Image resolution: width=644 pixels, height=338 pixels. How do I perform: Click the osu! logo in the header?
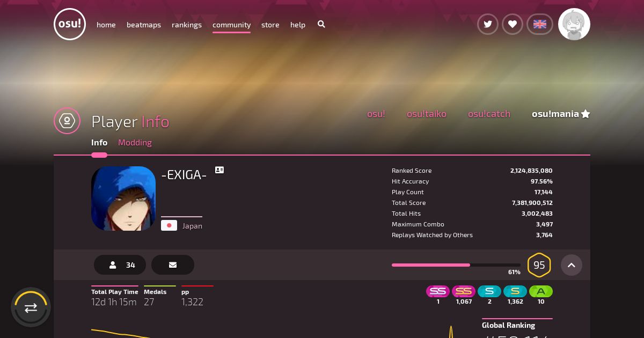click(x=70, y=24)
